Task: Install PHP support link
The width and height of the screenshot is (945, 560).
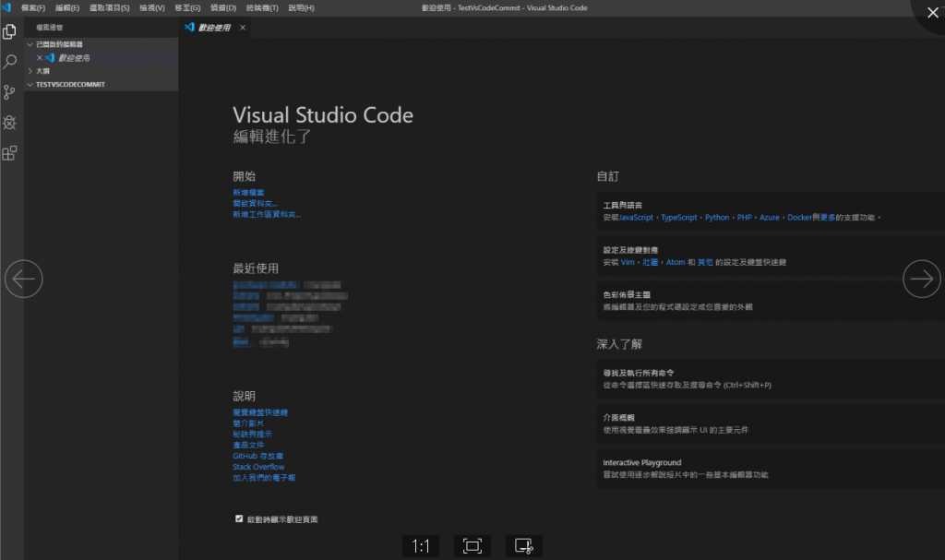Action: coord(745,218)
